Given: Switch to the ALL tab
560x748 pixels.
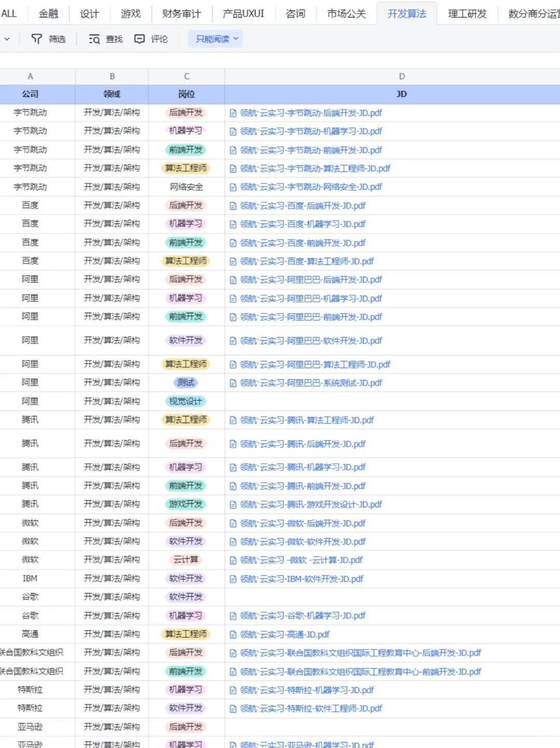Looking at the screenshot, I should point(9,13).
